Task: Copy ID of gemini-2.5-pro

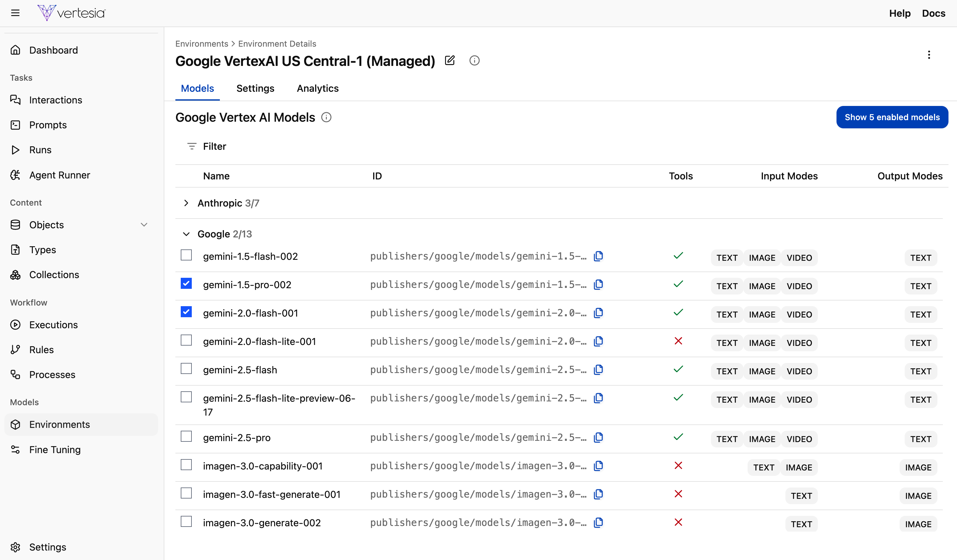Action: pyautogui.click(x=598, y=437)
